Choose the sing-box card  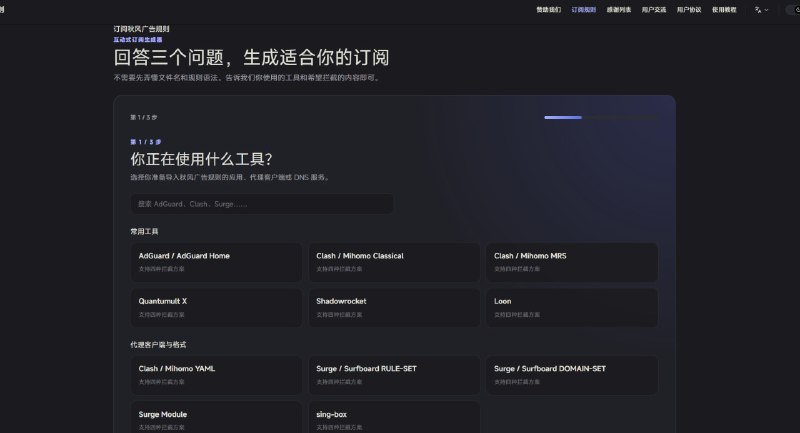point(394,418)
